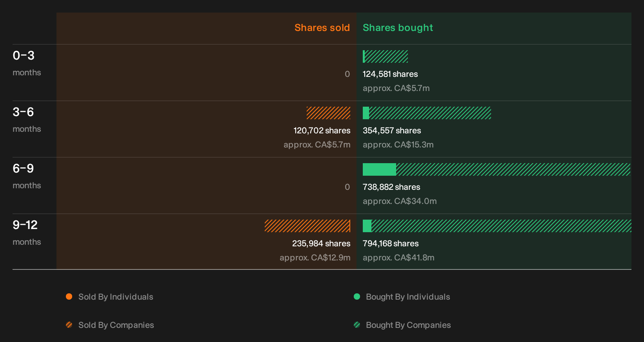Select the Sold By Individuals legend label

click(x=116, y=297)
